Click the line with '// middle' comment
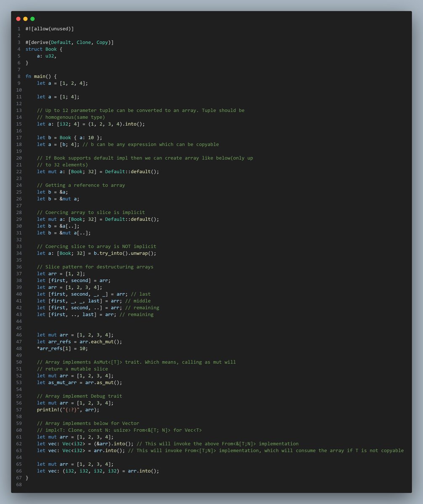The height and width of the screenshot is (504, 423). (93, 301)
